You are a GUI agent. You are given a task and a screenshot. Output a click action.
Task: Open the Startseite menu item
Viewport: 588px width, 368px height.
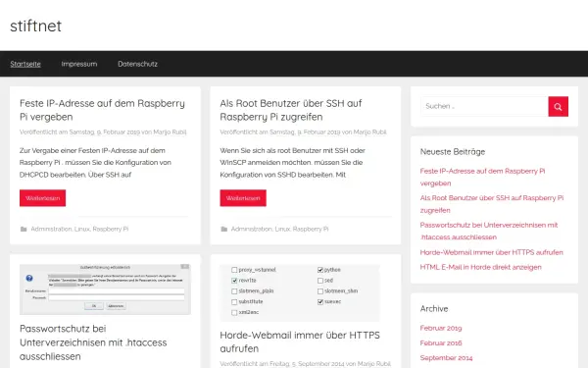pos(25,64)
